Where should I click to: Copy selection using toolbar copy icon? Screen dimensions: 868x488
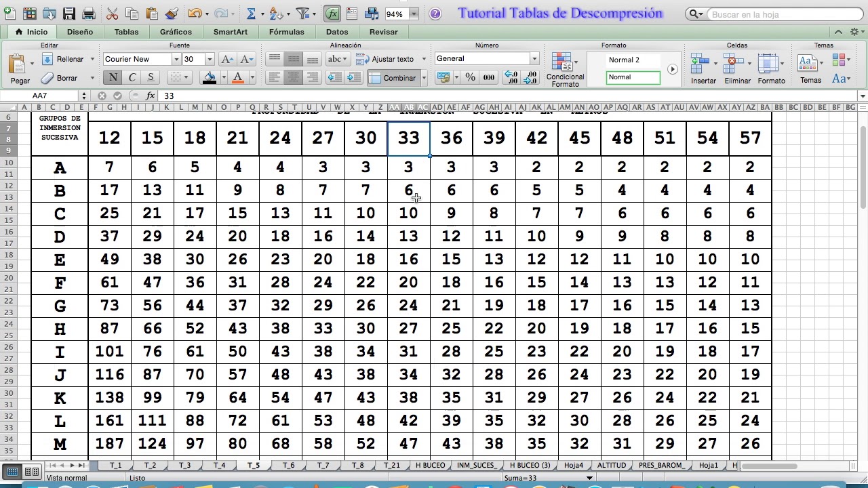click(132, 14)
